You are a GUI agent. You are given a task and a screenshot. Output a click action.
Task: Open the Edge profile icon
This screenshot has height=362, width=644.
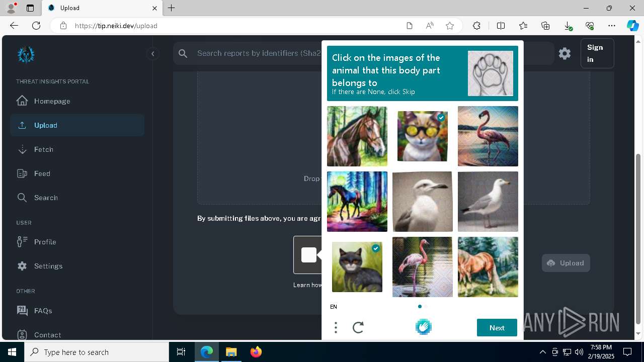click(11, 8)
